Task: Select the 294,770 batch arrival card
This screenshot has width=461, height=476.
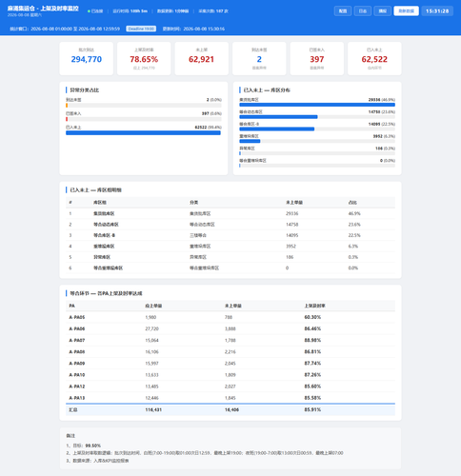Action: (x=87, y=58)
